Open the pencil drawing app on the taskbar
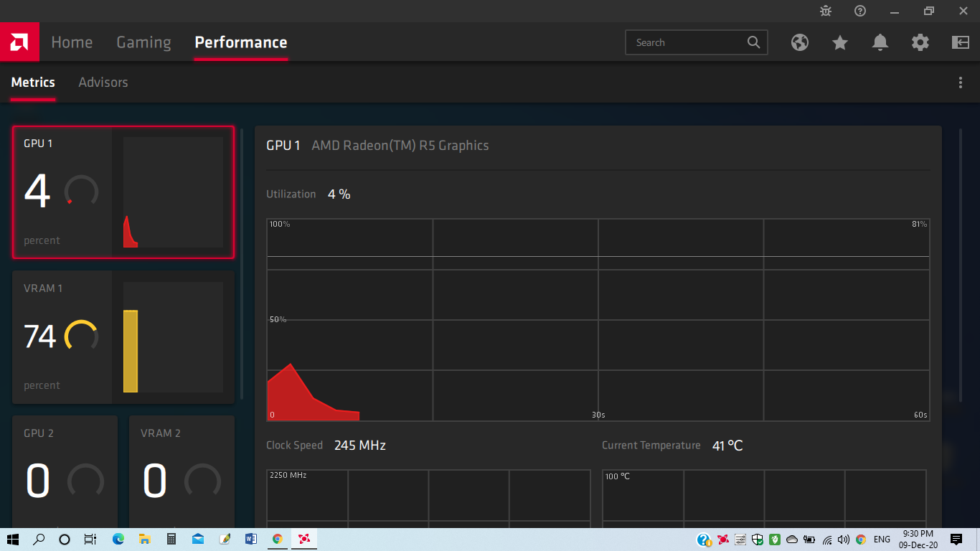 tap(225, 540)
